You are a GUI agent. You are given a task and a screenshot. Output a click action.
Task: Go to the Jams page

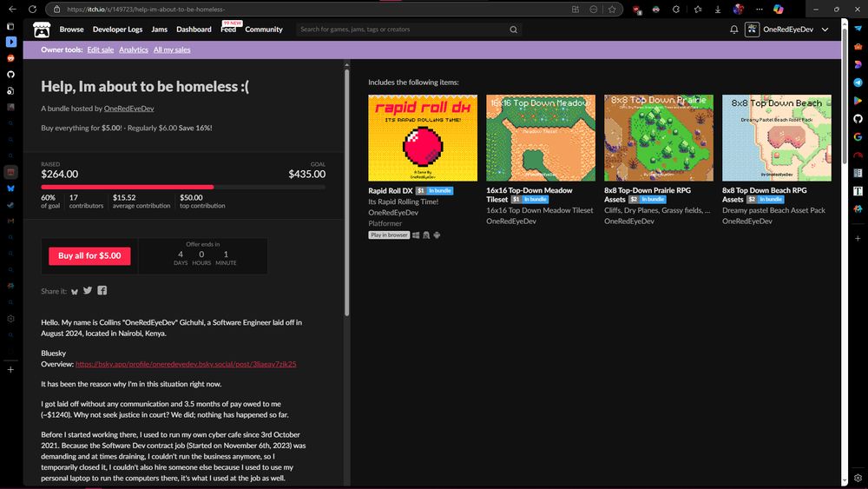tap(160, 30)
